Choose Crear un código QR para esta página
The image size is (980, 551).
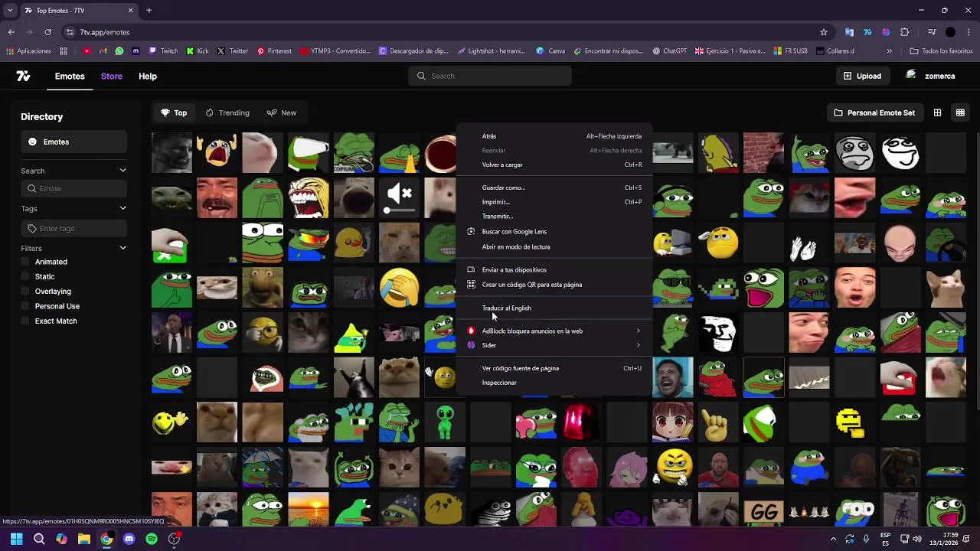(554, 285)
